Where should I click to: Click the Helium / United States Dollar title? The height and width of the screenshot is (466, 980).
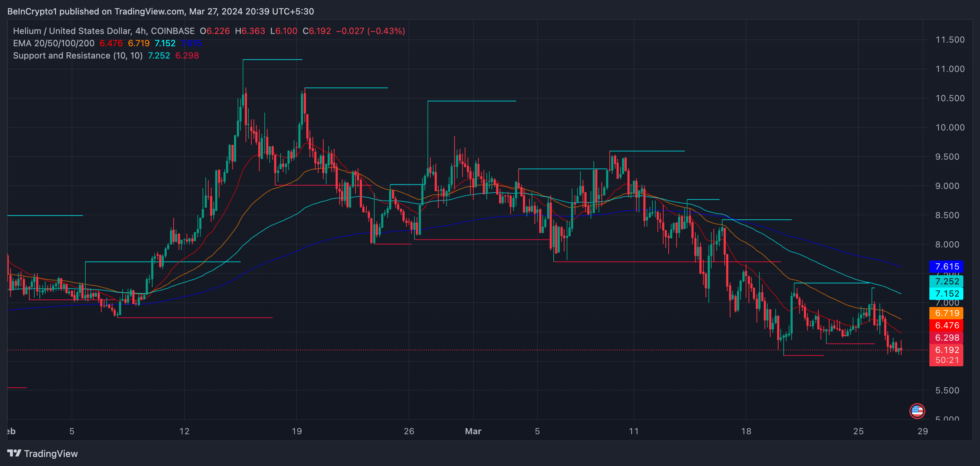tap(72, 31)
